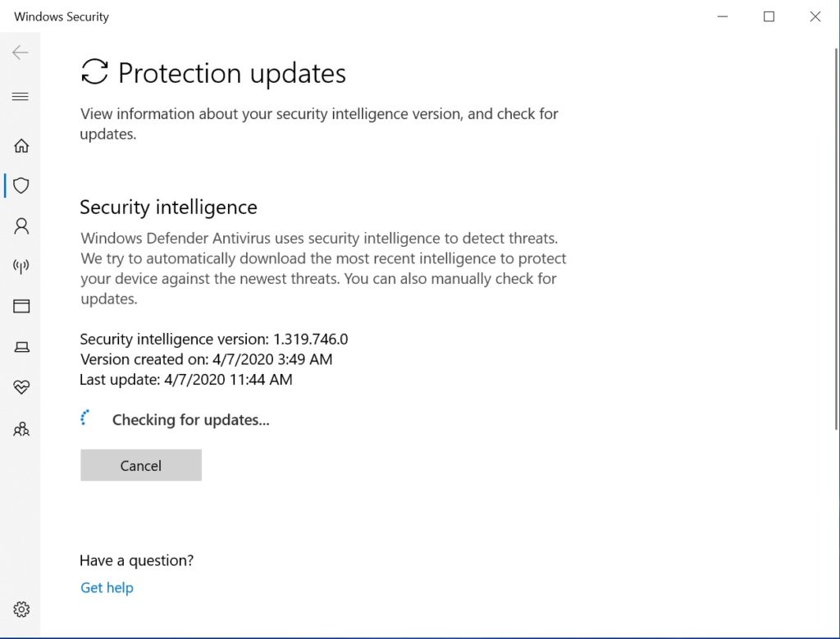Click the Protection updates refresh icon

click(94, 72)
